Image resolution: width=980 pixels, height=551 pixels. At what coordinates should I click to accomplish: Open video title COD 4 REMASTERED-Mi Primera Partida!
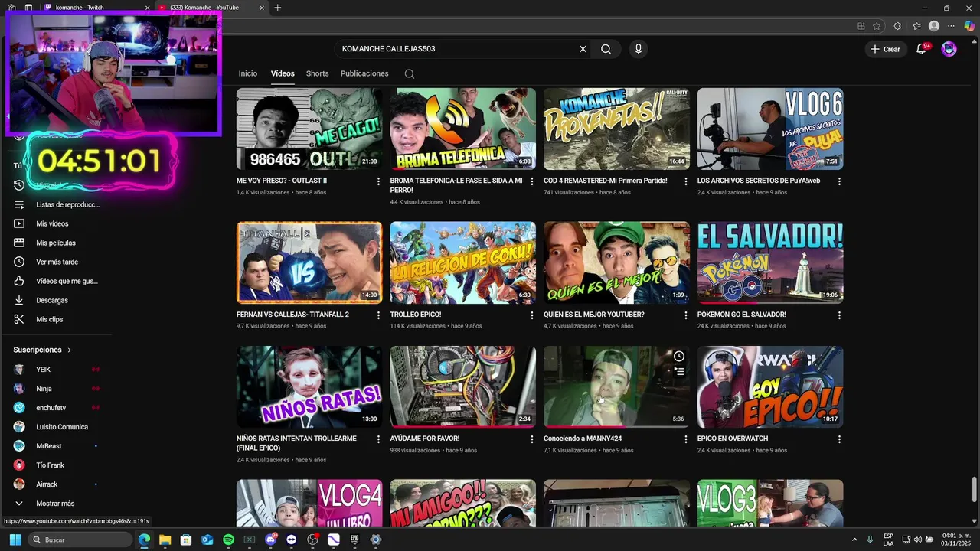(605, 181)
